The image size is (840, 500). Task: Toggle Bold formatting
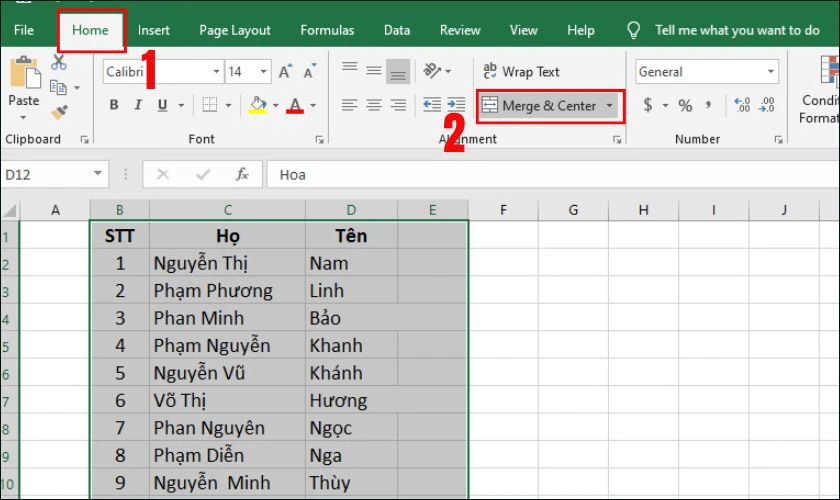click(x=114, y=105)
